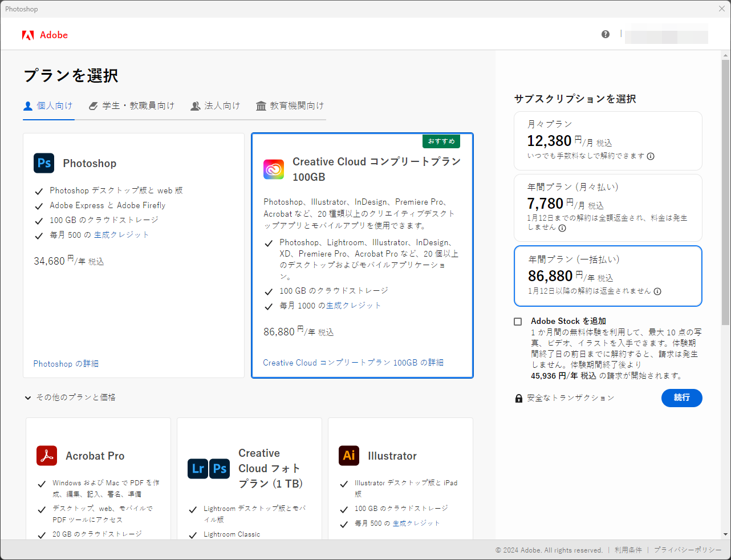Screen dimensions: 731x560
Task: Close the Photoshop window
Action: tap(722, 9)
